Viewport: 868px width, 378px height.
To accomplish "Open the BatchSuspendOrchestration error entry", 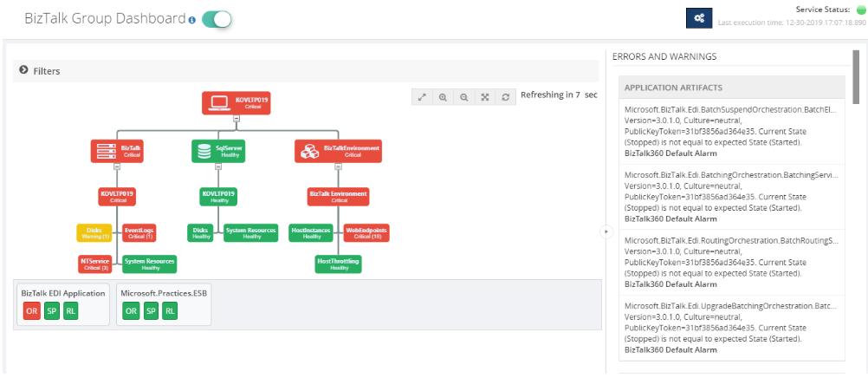I will point(732,132).
